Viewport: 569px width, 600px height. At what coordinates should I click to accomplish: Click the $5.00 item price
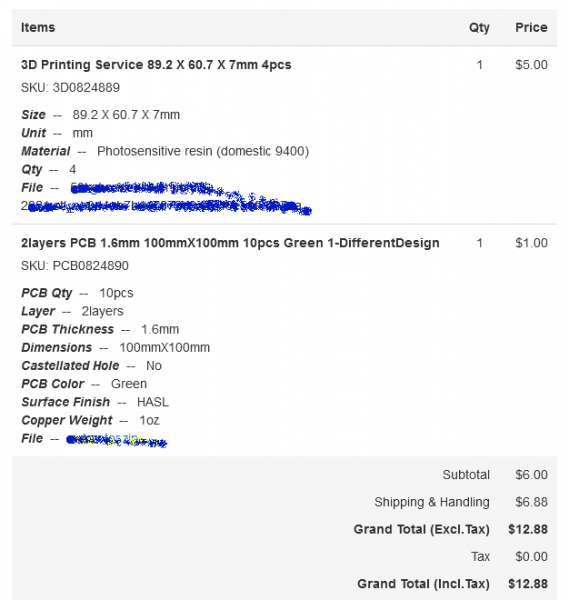point(531,65)
